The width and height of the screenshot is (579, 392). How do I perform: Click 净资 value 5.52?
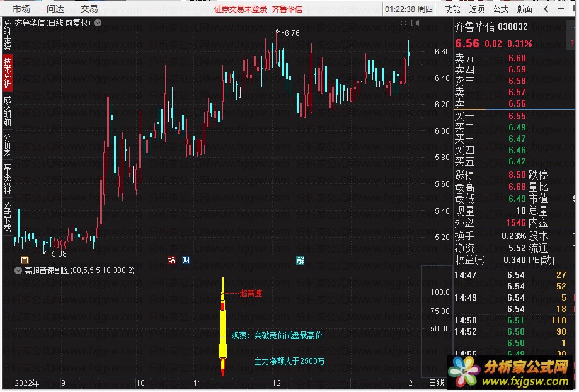pos(517,248)
